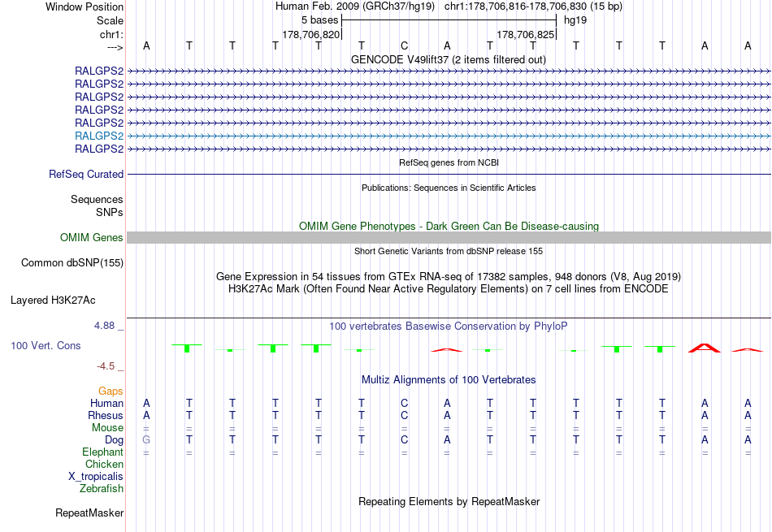Viewport: 772px width, 532px height.
Task: Click the Gaps label in Multiz track
Action: coord(111,391)
